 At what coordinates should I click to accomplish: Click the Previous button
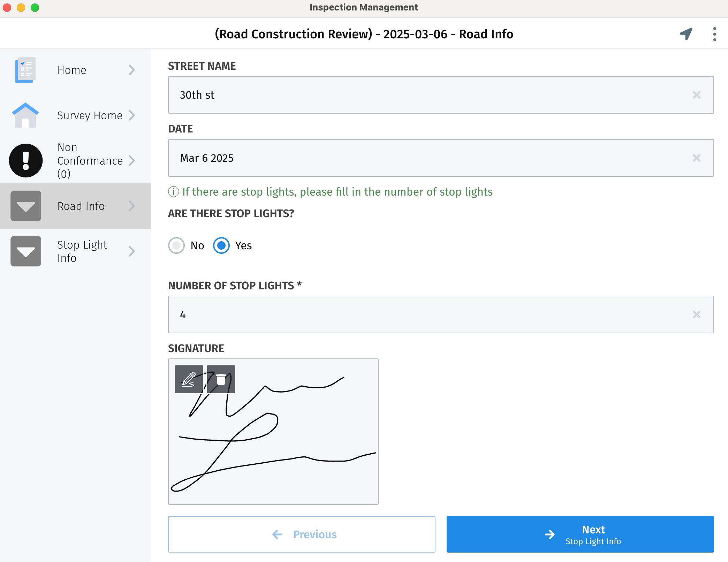pos(302,534)
